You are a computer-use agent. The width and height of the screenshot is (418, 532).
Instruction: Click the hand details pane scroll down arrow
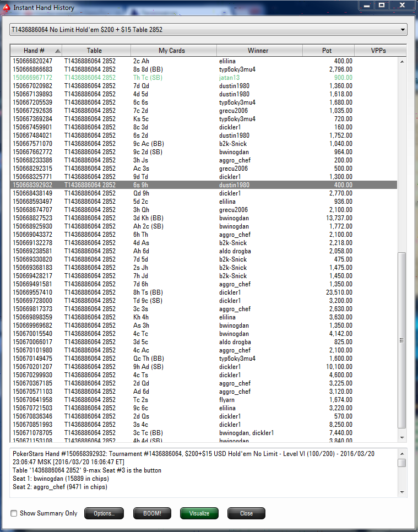[402, 492]
